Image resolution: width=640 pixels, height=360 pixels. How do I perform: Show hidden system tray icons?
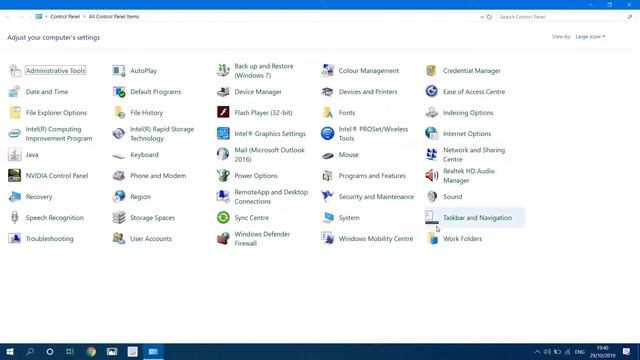point(537,352)
